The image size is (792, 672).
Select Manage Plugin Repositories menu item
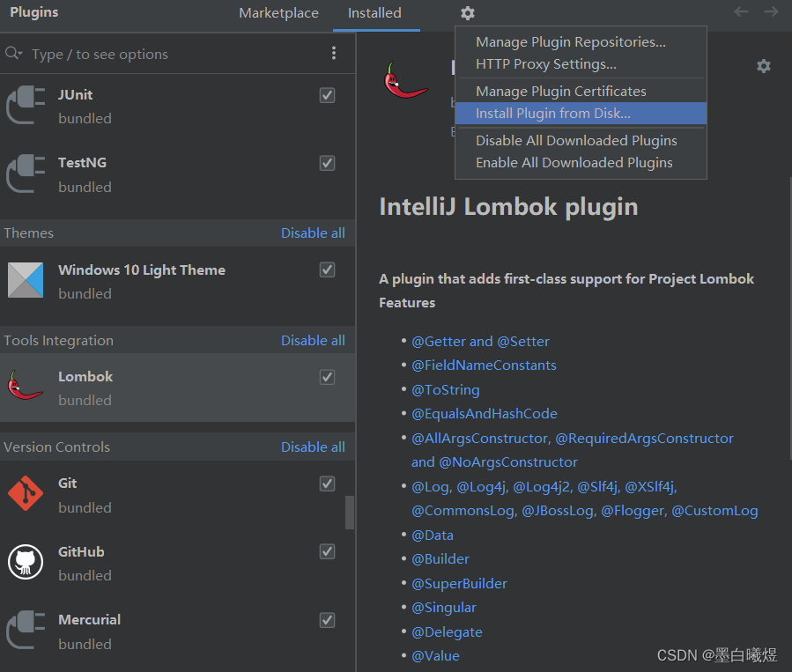(581, 42)
